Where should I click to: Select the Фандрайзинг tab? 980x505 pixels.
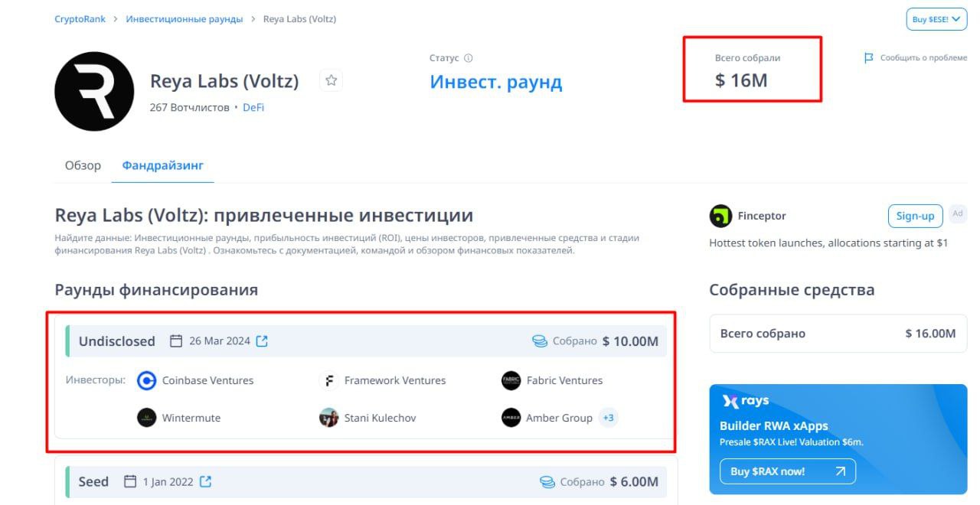click(x=162, y=165)
